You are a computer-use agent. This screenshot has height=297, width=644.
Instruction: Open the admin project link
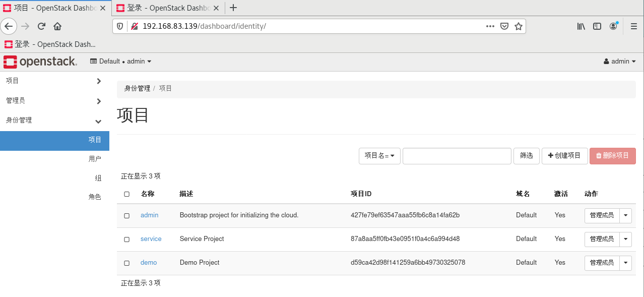tap(149, 215)
